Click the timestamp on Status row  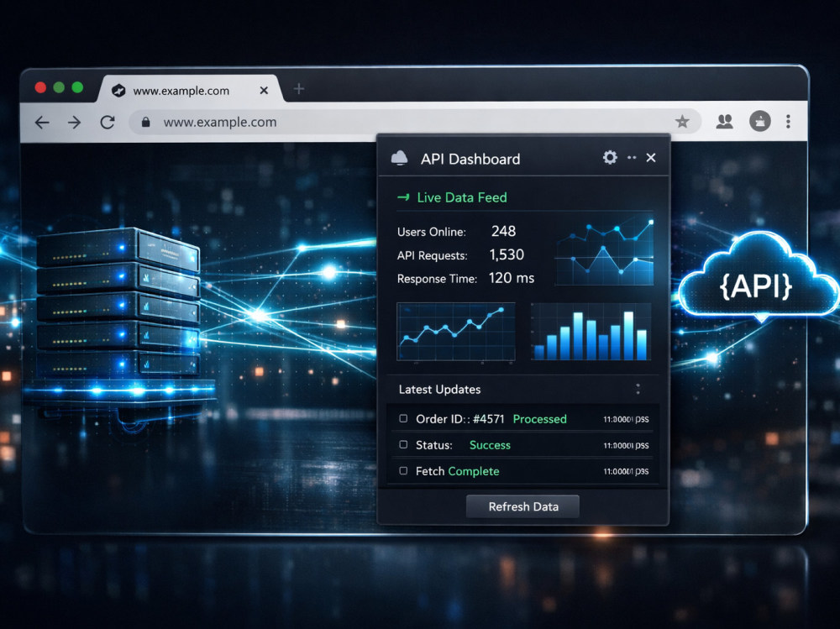(x=626, y=446)
